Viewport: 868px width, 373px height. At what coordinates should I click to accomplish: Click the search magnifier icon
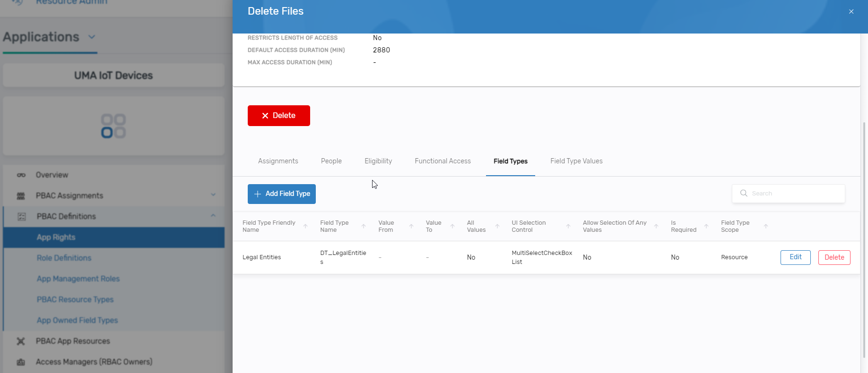click(744, 193)
